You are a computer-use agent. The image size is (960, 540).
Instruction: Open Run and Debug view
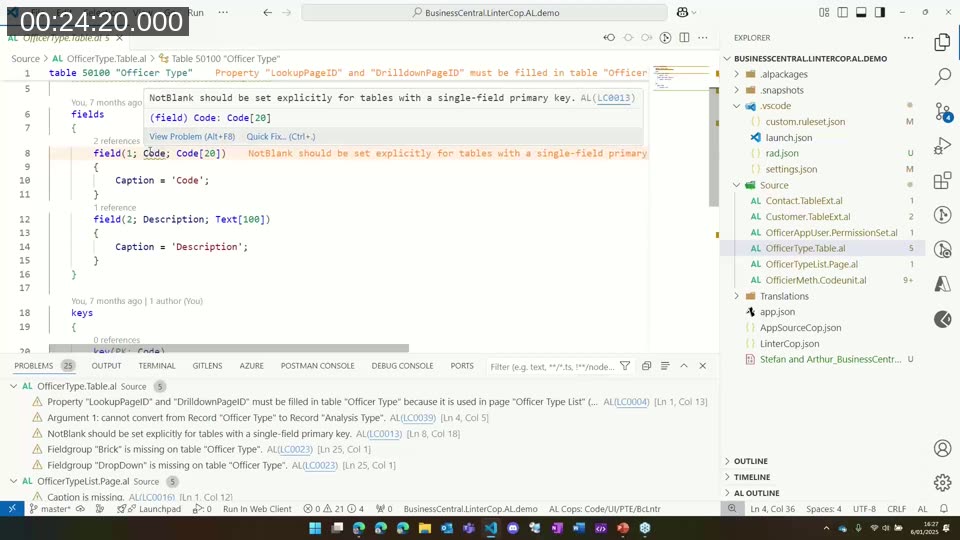tap(942, 146)
